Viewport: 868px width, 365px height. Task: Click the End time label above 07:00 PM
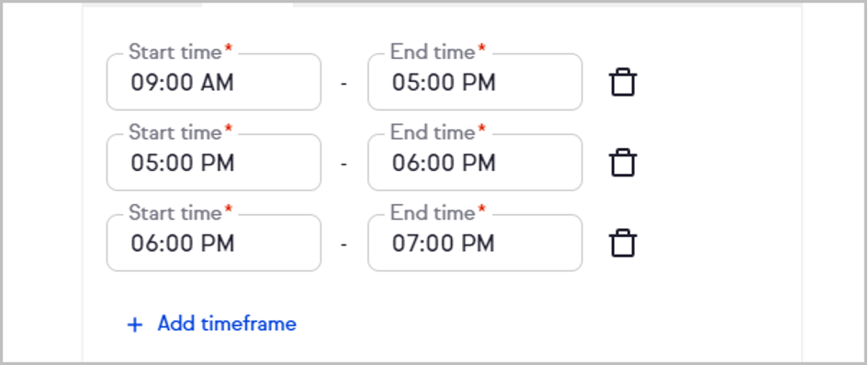coord(433,212)
